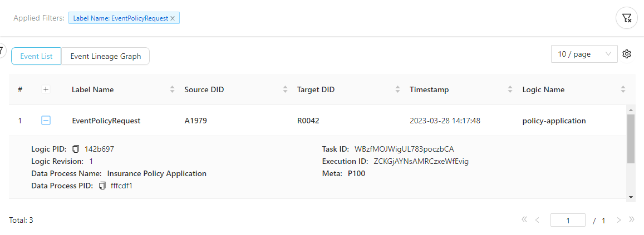Sort by Label Name column

click(173, 89)
